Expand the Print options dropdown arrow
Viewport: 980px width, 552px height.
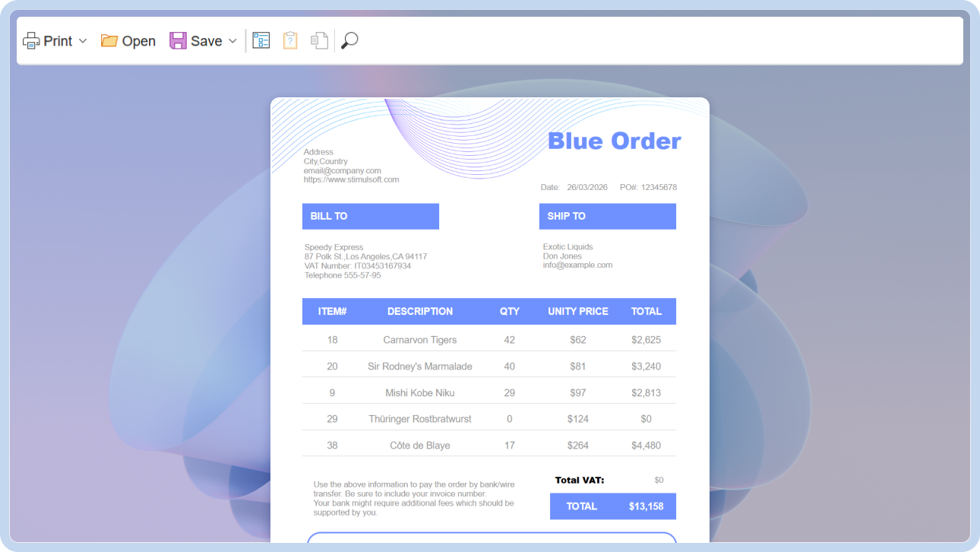pyautogui.click(x=84, y=41)
